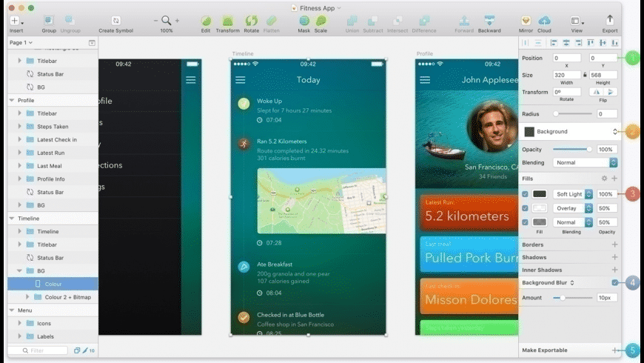Open the Overlay blend dropdown
Screen dimensions: 644x363
[572, 208]
